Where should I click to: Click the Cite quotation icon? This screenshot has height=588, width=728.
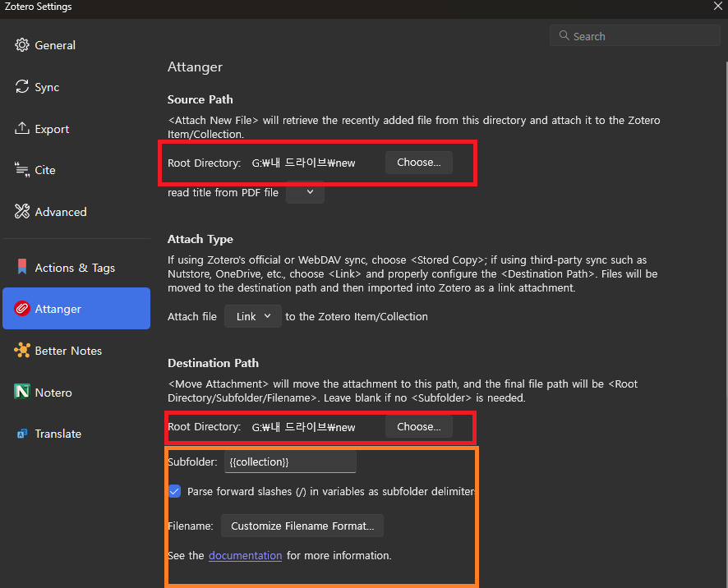[22, 170]
